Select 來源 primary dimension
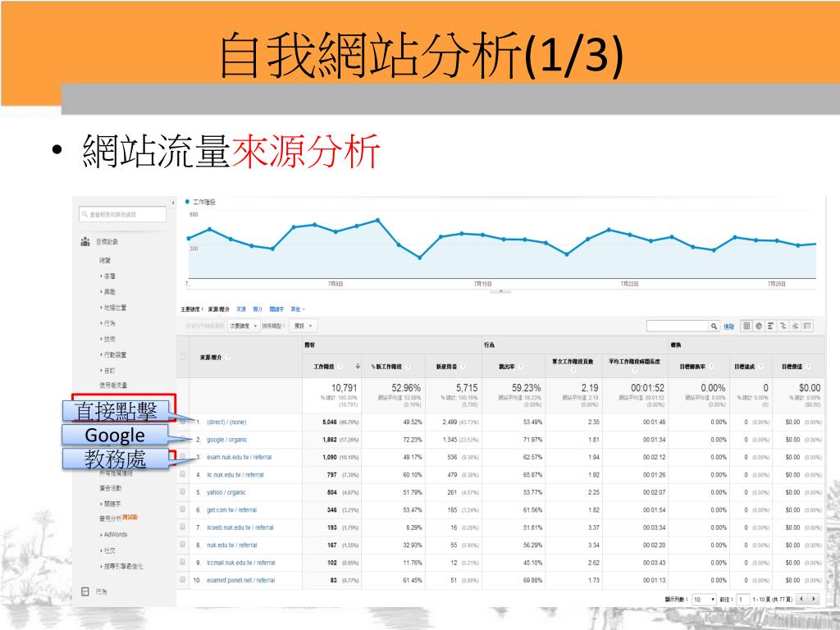Viewport: 840px width, 630px height. click(241, 309)
